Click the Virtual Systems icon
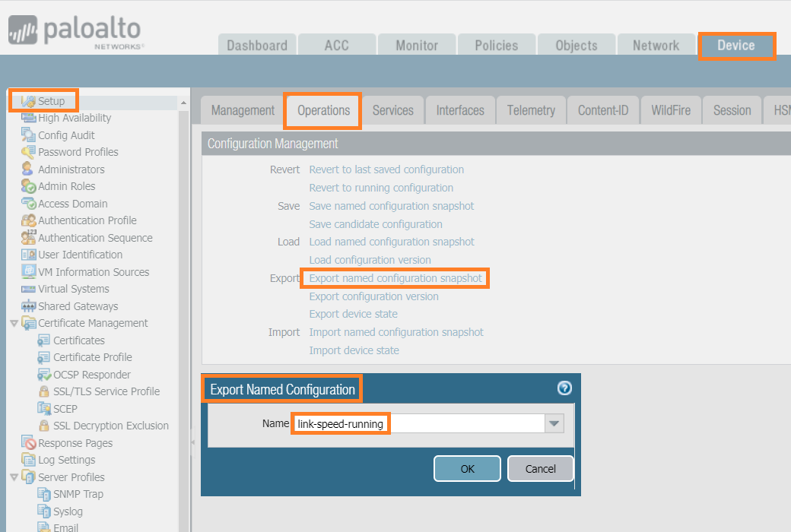 click(x=28, y=289)
